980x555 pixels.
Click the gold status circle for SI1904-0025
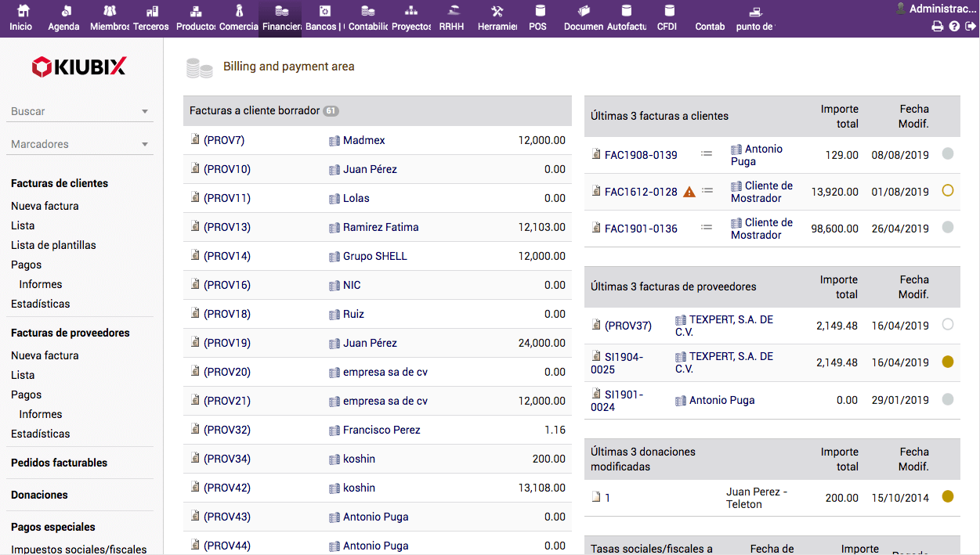pos(948,362)
